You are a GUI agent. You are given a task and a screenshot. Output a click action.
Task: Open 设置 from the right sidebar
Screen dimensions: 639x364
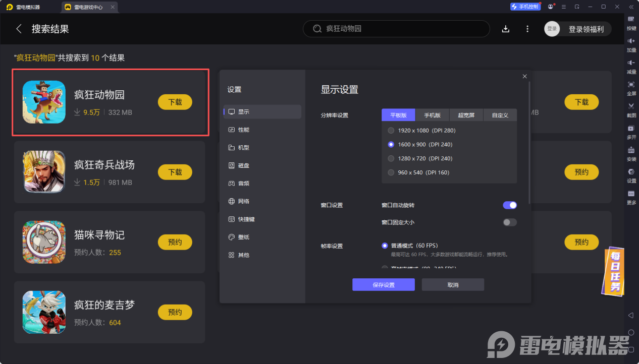click(631, 175)
